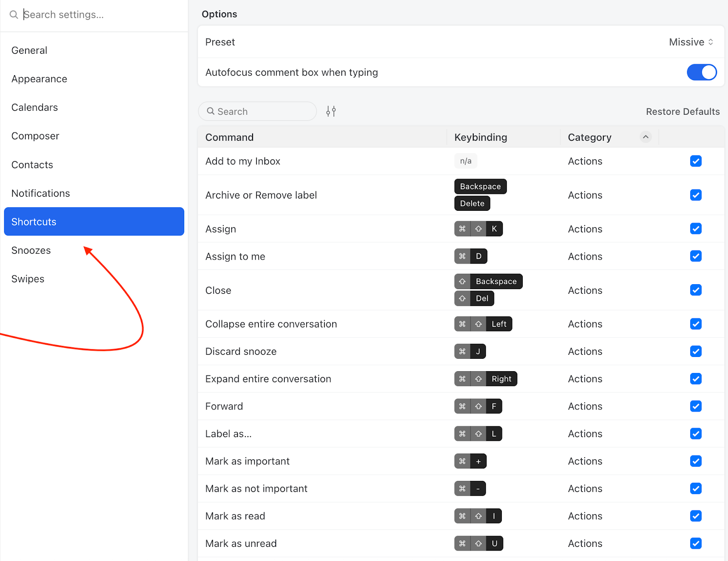This screenshot has width=728, height=561.
Task: Go to Notifications settings
Action: point(40,193)
